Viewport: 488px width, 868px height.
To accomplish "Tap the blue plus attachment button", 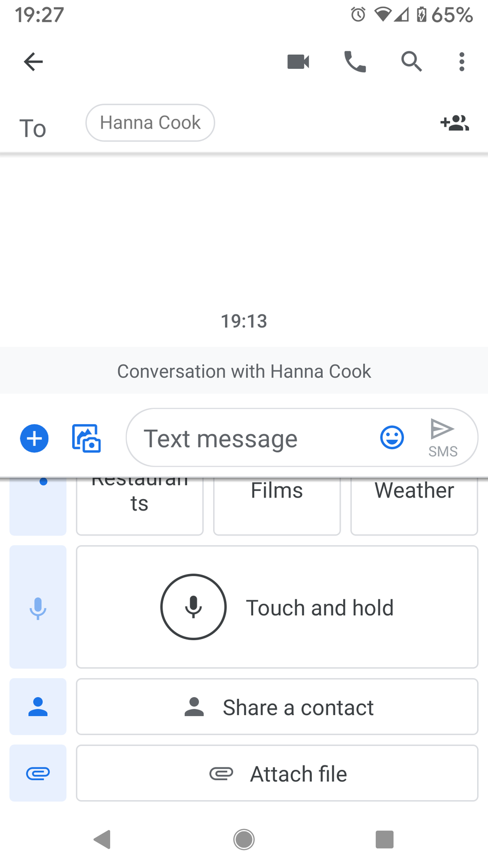I will (34, 438).
